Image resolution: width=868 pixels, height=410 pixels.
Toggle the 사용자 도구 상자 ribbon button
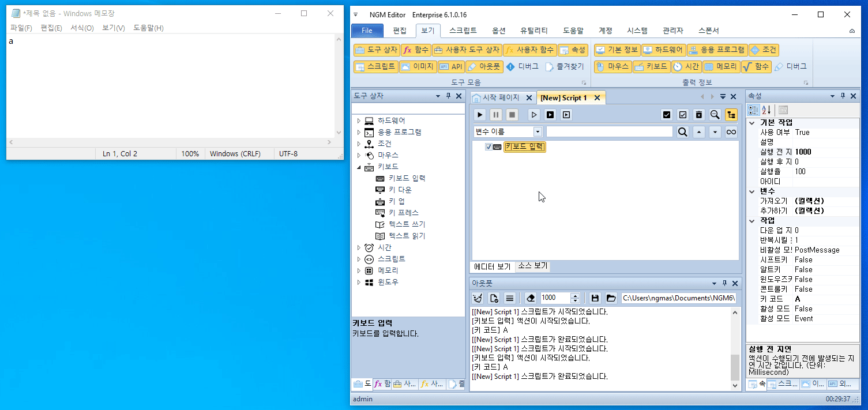coord(467,50)
